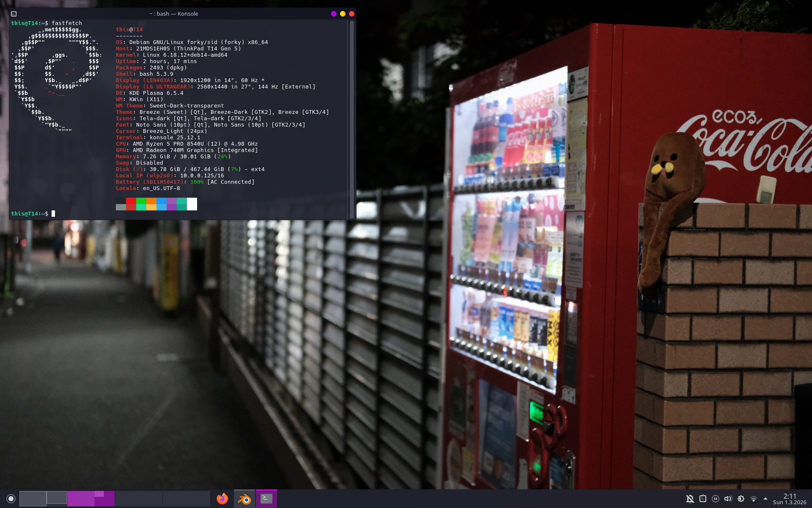Open the Wi-Fi network tray icon
812x508 pixels.
point(754,499)
